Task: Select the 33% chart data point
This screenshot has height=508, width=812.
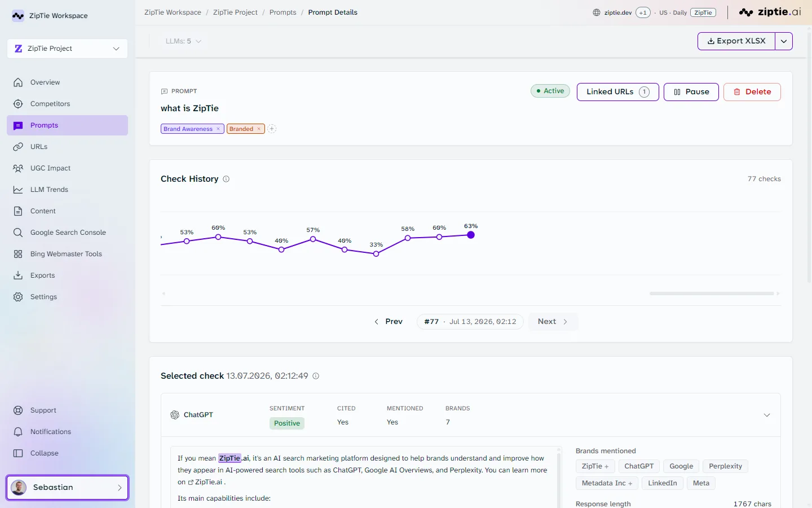Action: [376, 254]
